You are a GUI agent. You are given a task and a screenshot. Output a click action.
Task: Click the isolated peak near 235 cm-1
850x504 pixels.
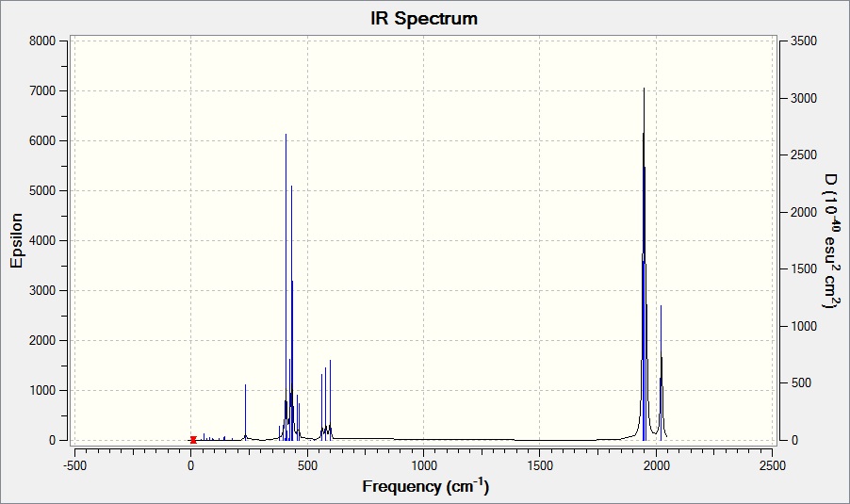click(x=246, y=412)
